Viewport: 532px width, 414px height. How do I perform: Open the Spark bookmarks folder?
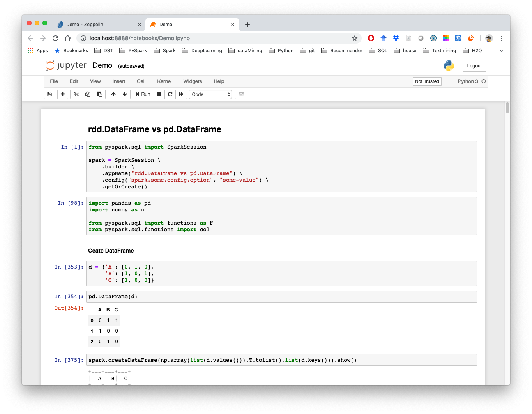(165, 51)
